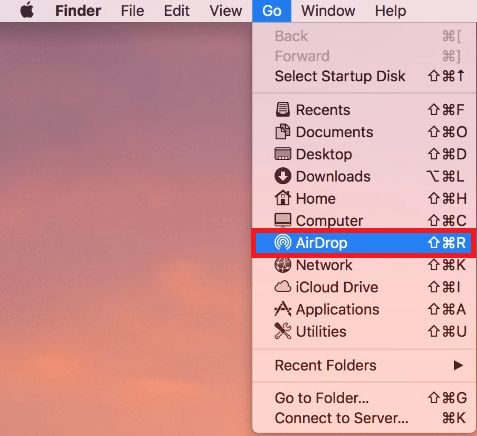Open the Edit menu
This screenshot has height=436, width=477.
pyautogui.click(x=177, y=11)
